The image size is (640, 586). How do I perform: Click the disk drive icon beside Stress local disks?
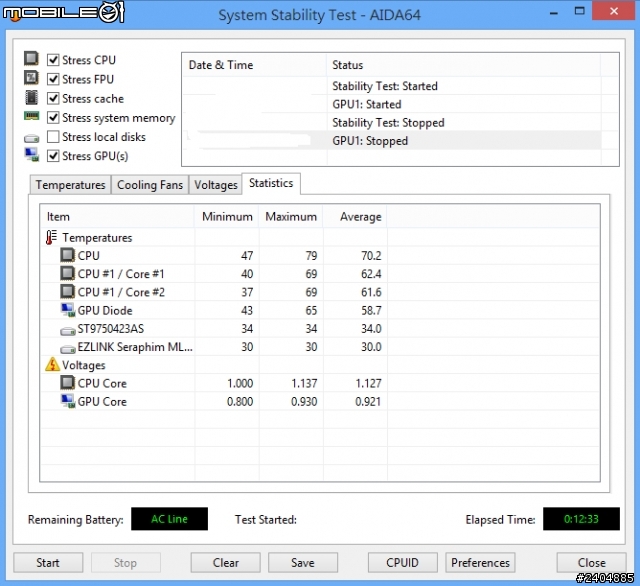[x=31, y=139]
